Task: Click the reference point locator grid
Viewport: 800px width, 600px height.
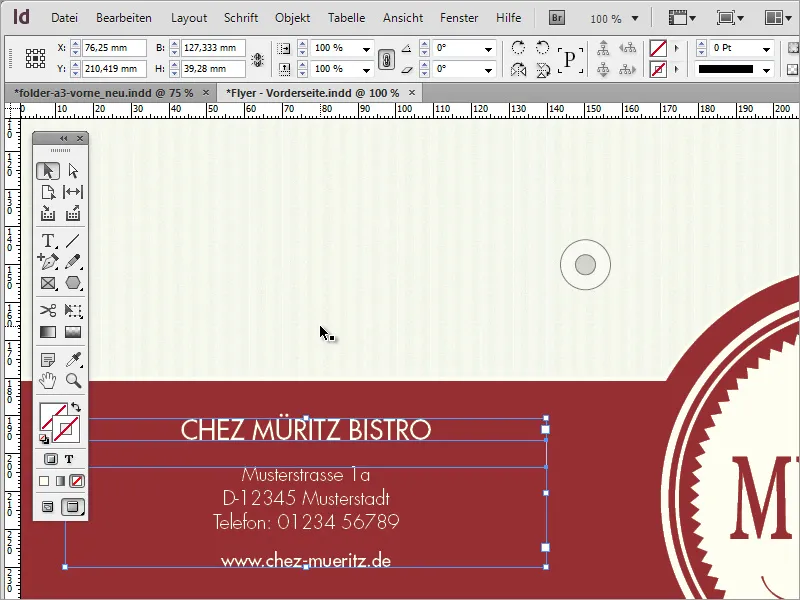Action: coord(35,58)
